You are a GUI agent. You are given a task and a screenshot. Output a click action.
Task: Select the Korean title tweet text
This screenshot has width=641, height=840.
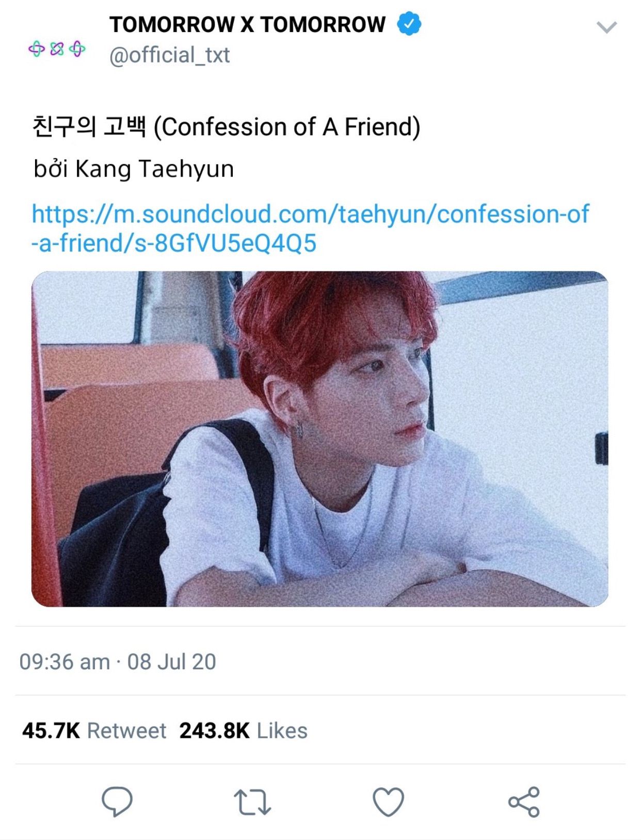226,127
